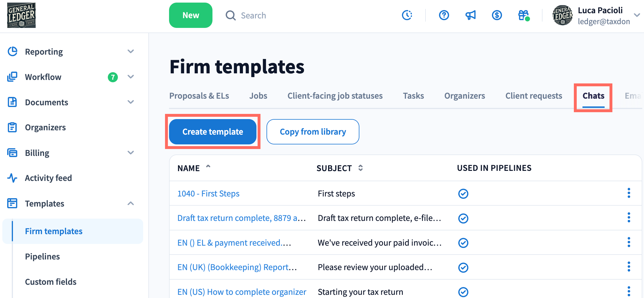The height and width of the screenshot is (298, 644).
Task: Click pipeline checkmark for 1040 - First Steps
Action: tap(463, 194)
